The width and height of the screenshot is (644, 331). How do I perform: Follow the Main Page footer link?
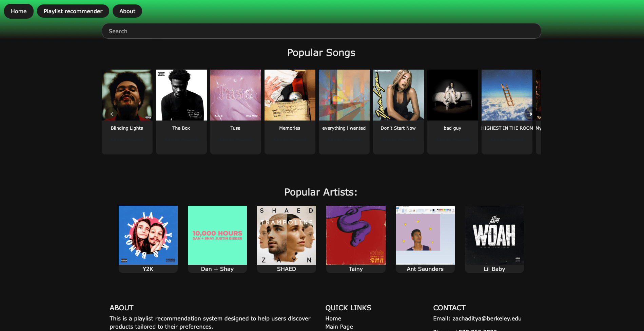pyautogui.click(x=339, y=327)
